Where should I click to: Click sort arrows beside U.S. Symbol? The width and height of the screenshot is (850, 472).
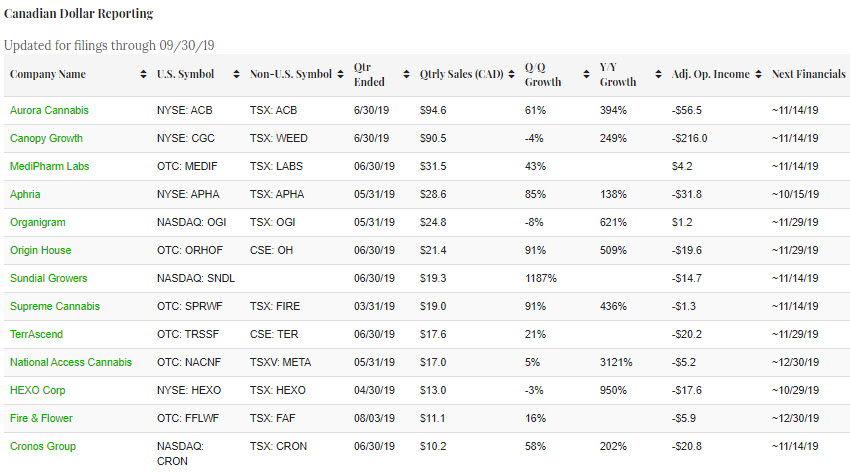click(x=236, y=75)
